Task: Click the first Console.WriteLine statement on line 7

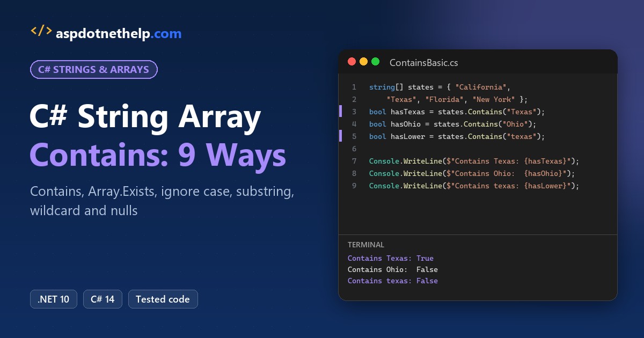Action: tap(474, 161)
